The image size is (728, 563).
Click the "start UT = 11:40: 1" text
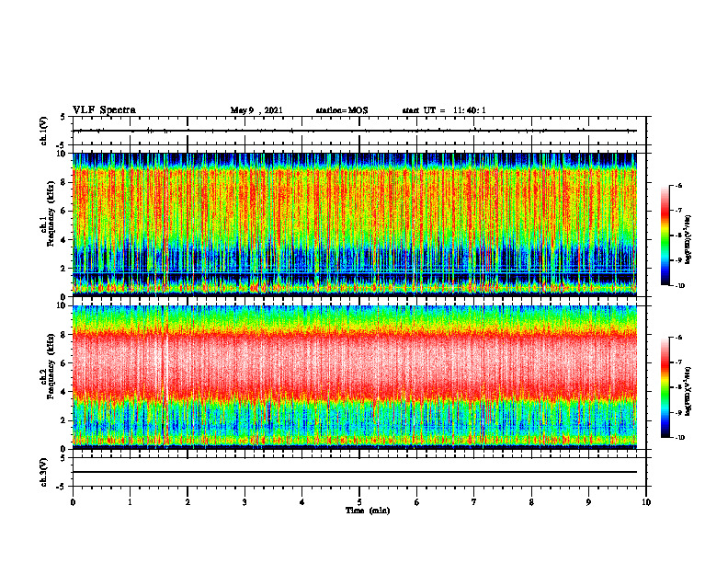444,110
